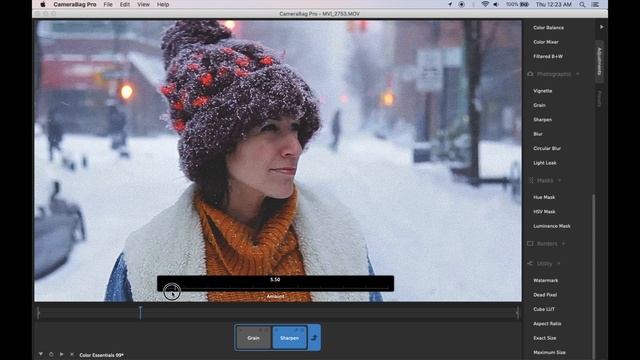Toggle the small icon at the Grain tile's top left
Screen dimensions: 640x360
[241, 329]
